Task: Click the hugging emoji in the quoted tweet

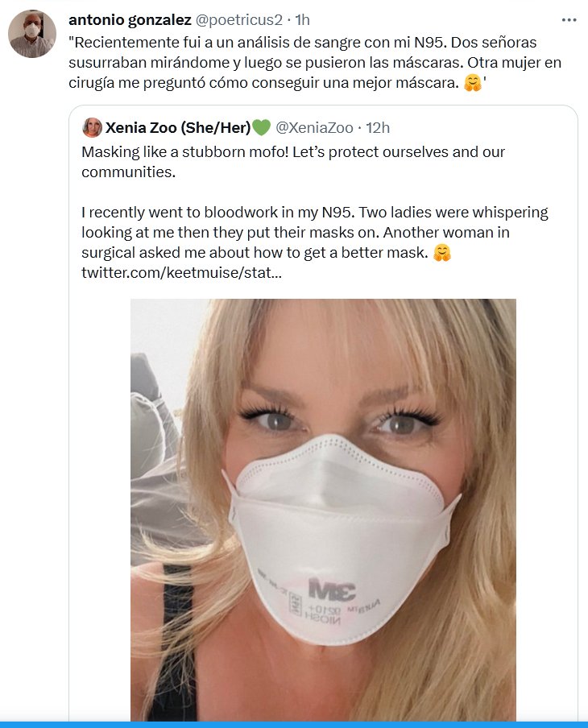Action: [441, 254]
